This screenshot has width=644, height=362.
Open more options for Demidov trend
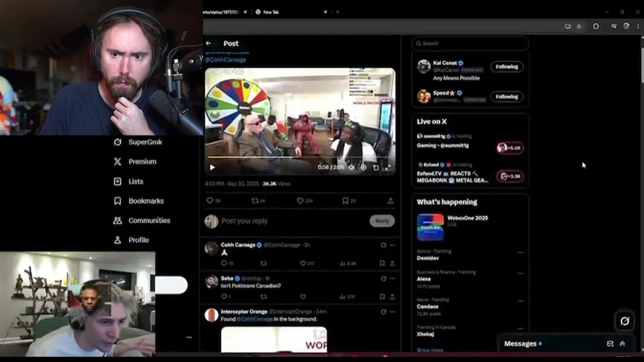pyautogui.click(x=520, y=252)
